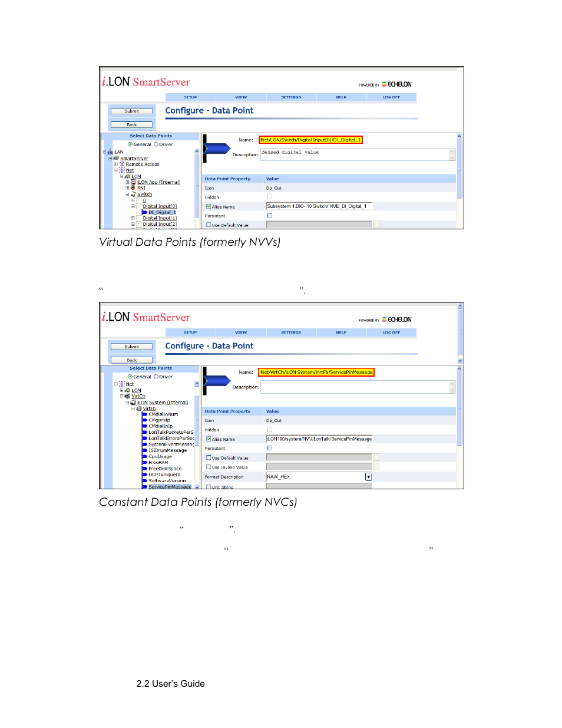562x728 pixels.
Task: Click the alias field with iLON100/system/NVV path
Action: click(x=319, y=439)
